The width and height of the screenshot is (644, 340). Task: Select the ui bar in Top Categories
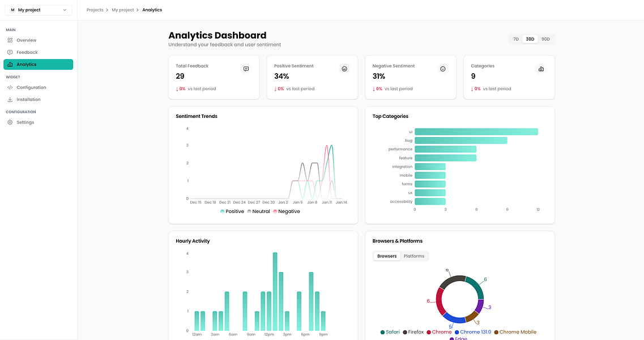click(x=476, y=131)
